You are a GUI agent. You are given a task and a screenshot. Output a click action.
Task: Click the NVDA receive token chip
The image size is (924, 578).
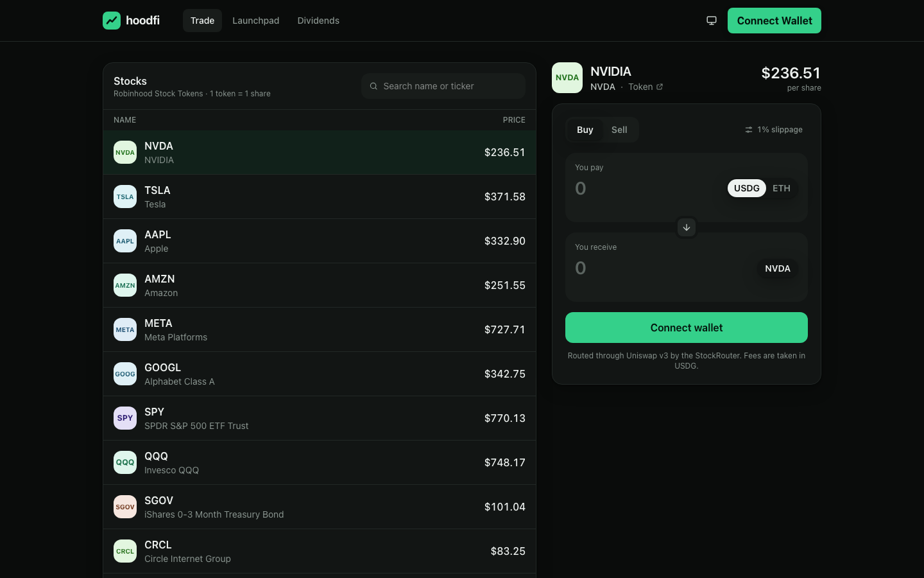point(778,268)
